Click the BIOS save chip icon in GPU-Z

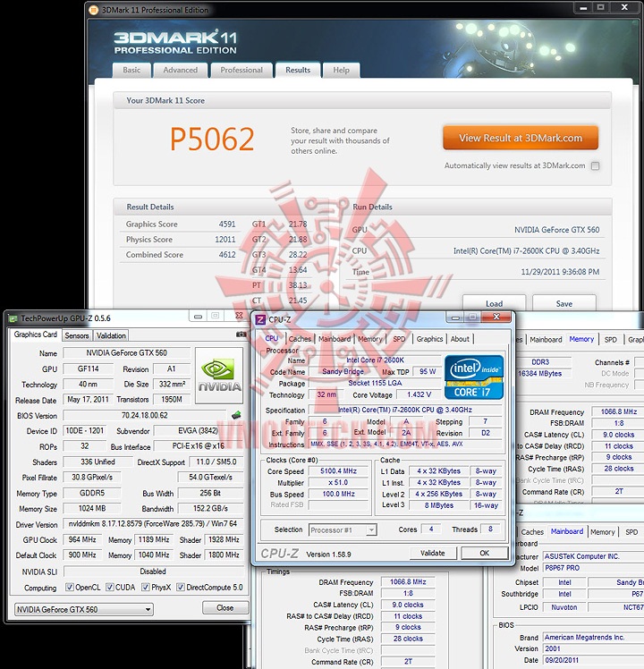point(236,415)
